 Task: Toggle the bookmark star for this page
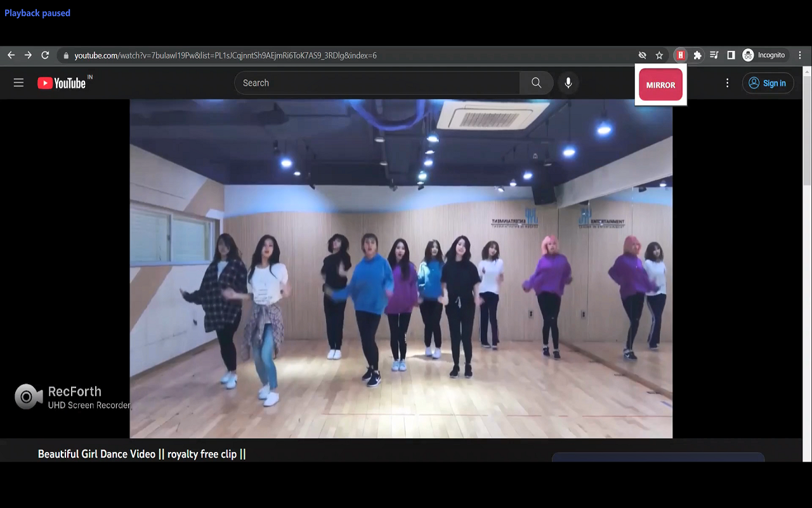[x=659, y=55]
